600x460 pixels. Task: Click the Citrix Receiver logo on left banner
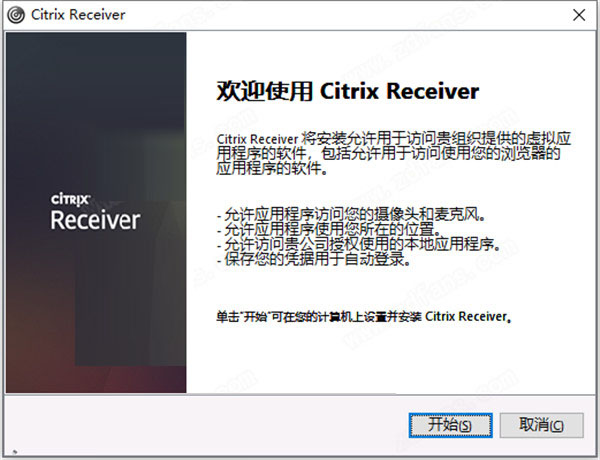pos(95,212)
